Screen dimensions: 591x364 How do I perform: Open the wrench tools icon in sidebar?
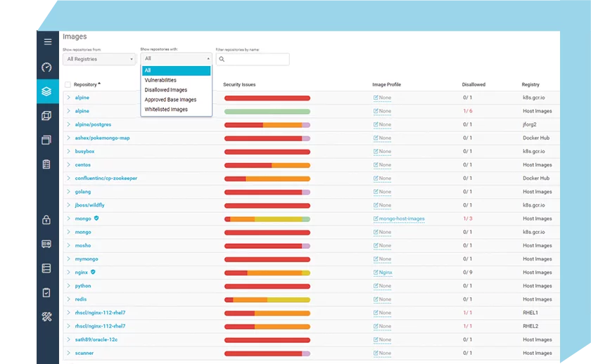(x=46, y=317)
